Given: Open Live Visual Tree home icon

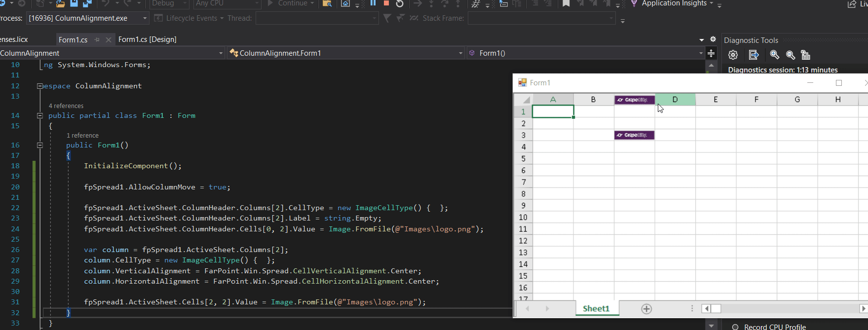Looking at the screenshot, I should (345, 3).
